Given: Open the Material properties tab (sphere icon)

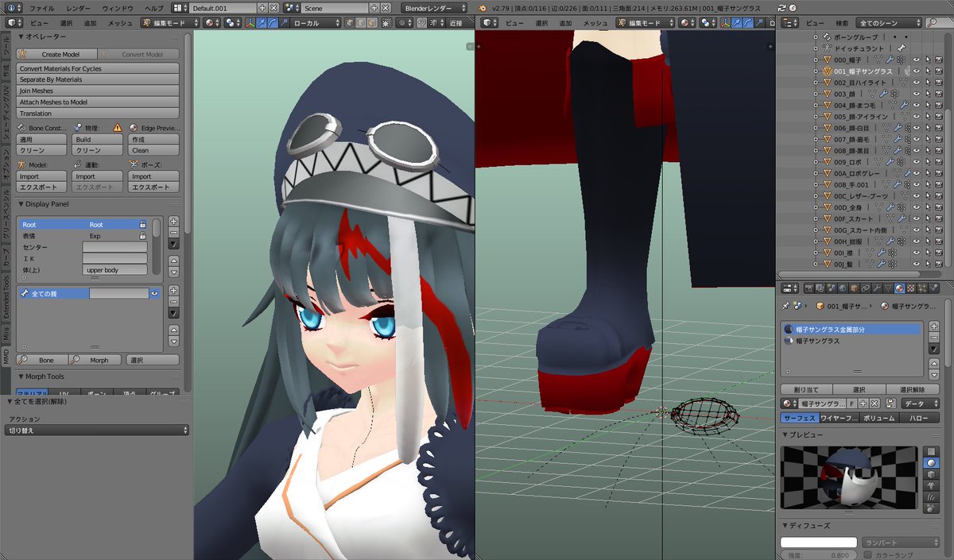Looking at the screenshot, I should click(x=899, y=288).
